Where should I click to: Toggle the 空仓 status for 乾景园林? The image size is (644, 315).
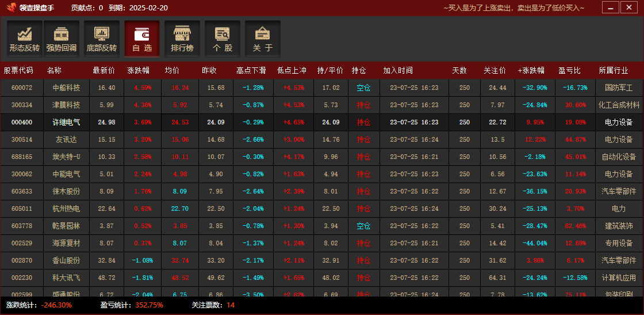point(363,226)
